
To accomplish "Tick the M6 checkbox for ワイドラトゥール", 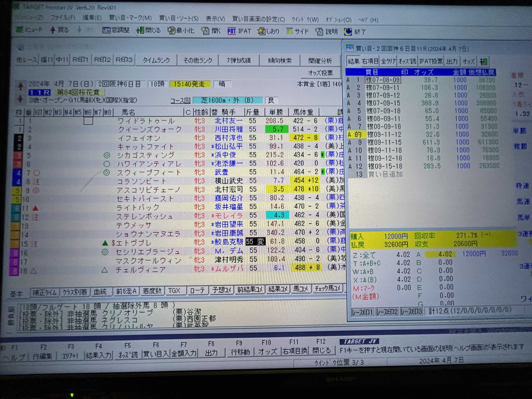I will click(x=88, y=121).
